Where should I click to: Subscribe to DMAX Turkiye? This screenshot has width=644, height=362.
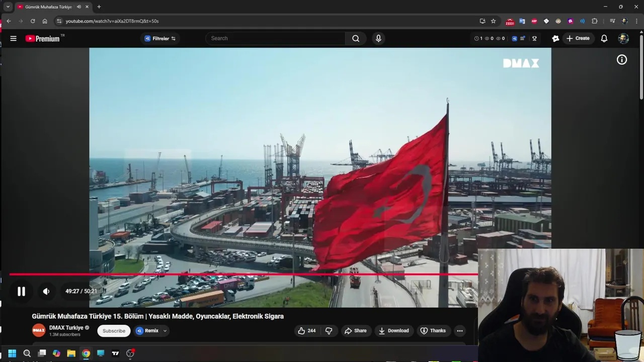114,331
